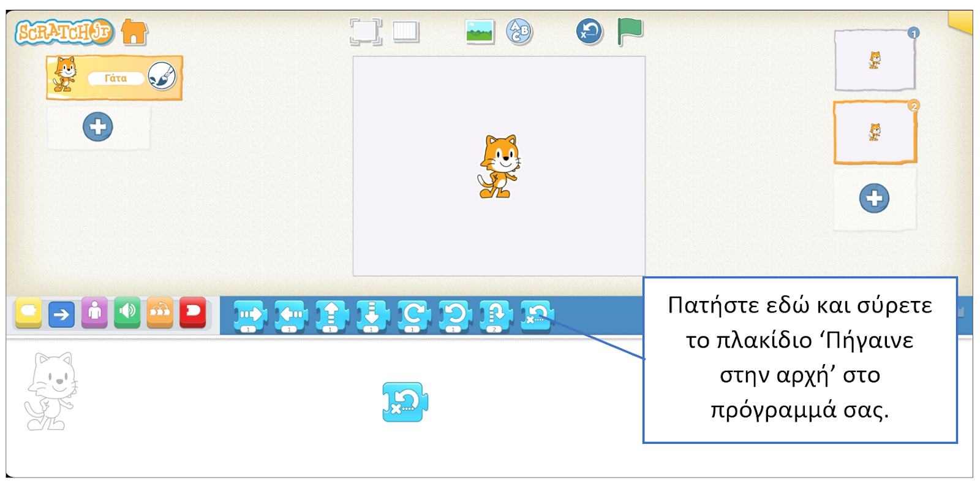Select page 1 thumbnail
Image resolution: width=980 pixels, height=483 pixels.
(x=875, y=60)
